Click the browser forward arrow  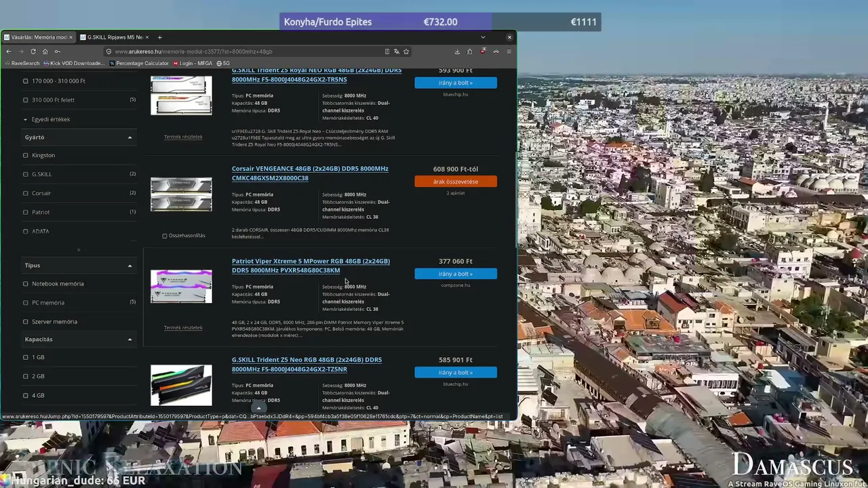[x=20, y=52]
